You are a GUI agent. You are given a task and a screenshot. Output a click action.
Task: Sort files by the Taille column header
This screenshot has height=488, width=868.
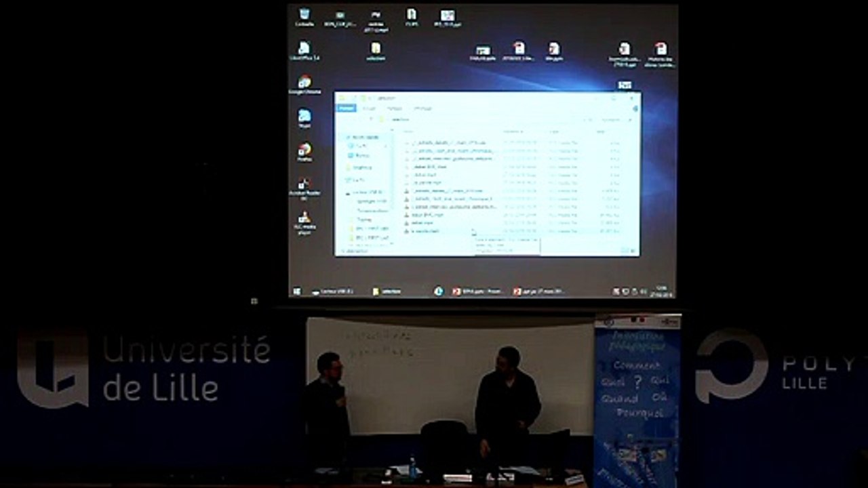(x=601, y=131)
